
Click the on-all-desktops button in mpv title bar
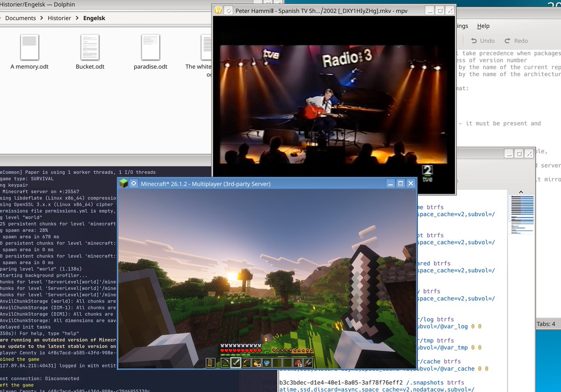pyautogui.click(x=228, y=10)
